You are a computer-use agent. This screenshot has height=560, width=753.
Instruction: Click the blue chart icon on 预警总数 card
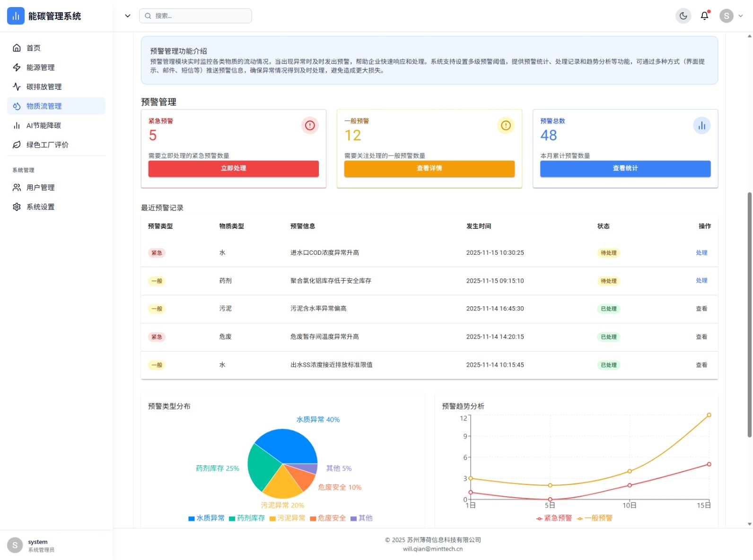[702, 125]
